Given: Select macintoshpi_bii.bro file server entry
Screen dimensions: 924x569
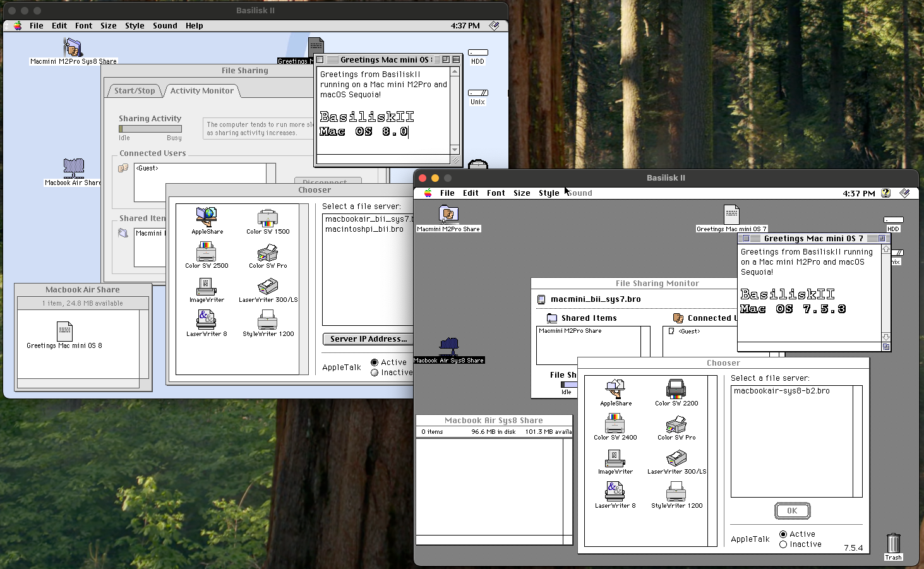Looking at the screenshot, I should point(364,229).
